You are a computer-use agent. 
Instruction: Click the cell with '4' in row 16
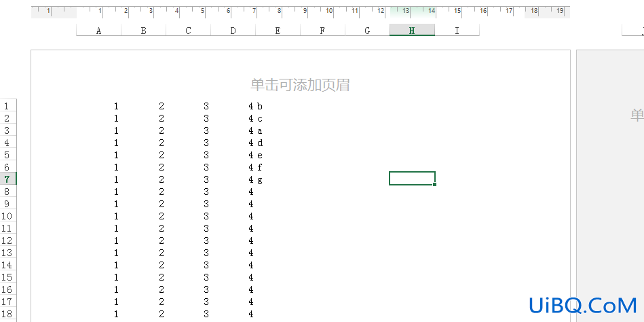[233, 289]
